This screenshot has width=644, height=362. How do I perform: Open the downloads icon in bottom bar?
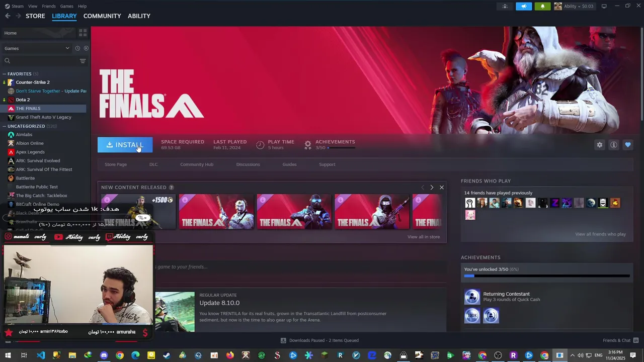283,340
